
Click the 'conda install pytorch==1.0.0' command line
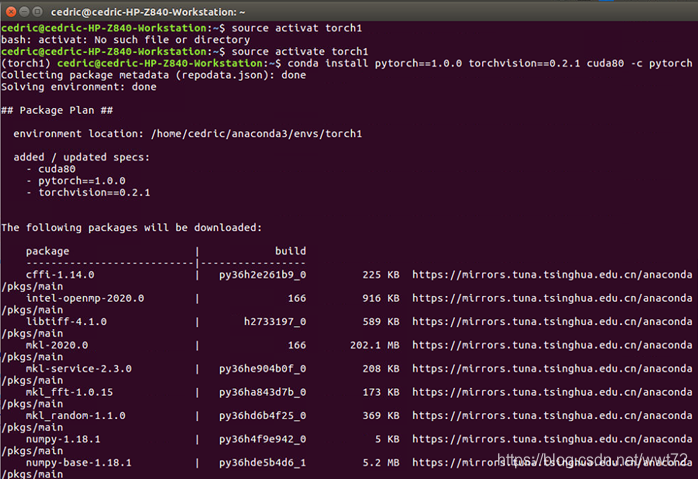(490, 63)
